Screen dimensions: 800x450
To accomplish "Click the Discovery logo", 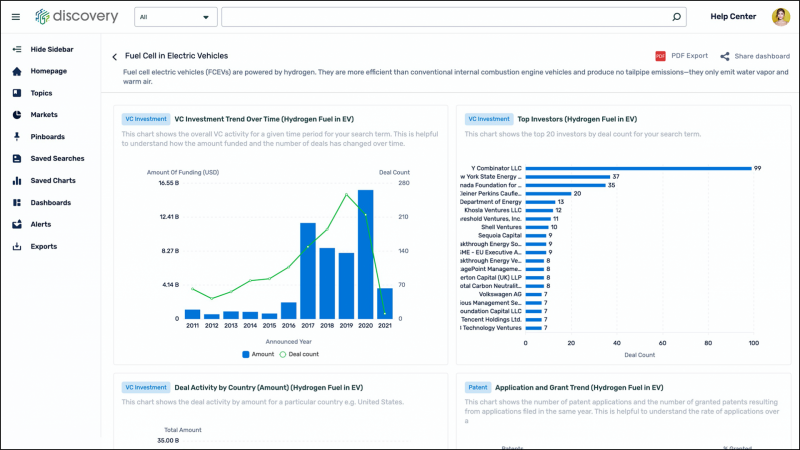I will tap(76, 17).
